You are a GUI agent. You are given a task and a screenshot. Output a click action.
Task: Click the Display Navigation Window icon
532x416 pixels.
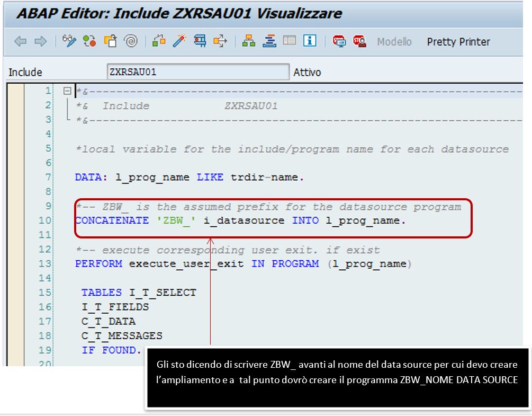[269, 41]
